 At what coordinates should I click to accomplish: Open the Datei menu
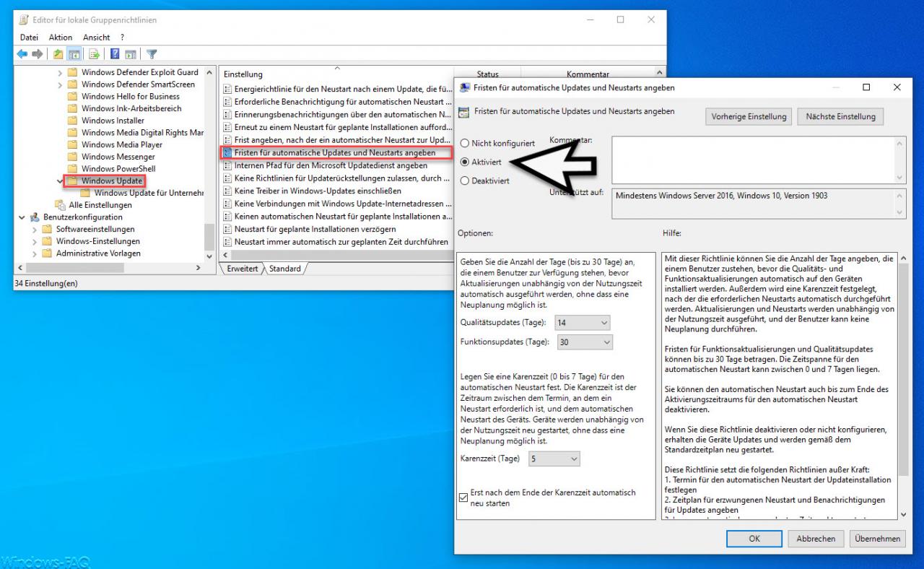click(29, 38)
